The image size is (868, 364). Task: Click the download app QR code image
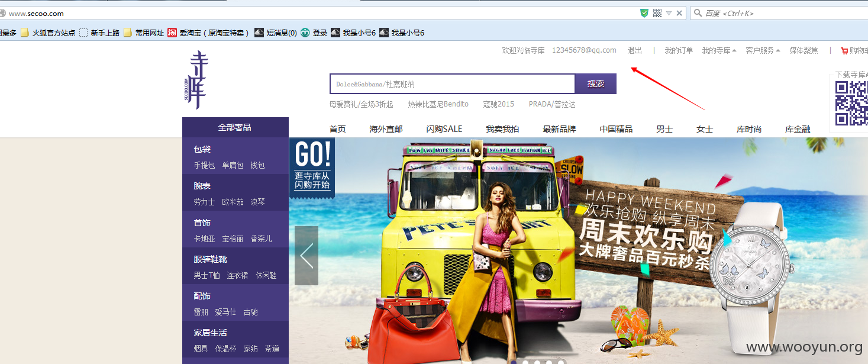coord(851,103)
